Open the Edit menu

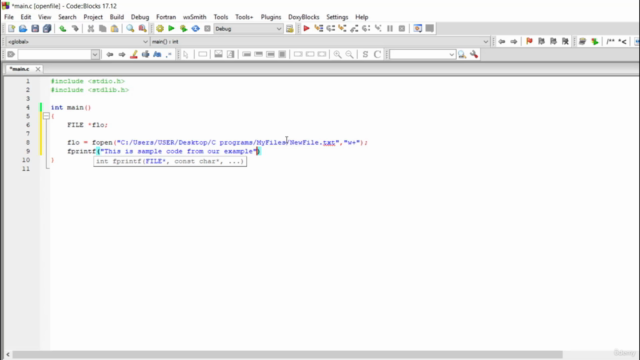[x=26, y=17]
